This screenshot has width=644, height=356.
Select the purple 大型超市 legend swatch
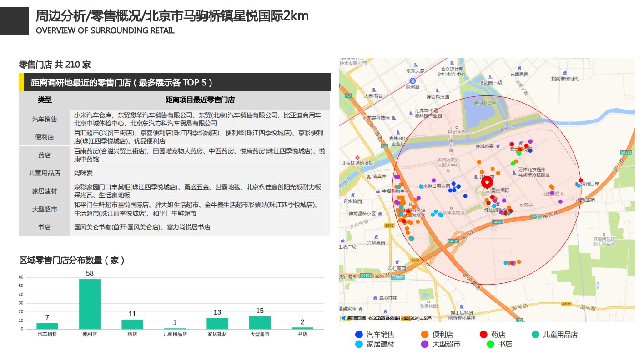(x=425, y=344)
